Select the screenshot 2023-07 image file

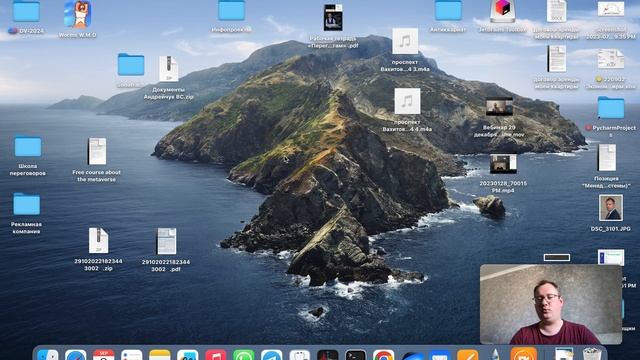pos(611,9)
